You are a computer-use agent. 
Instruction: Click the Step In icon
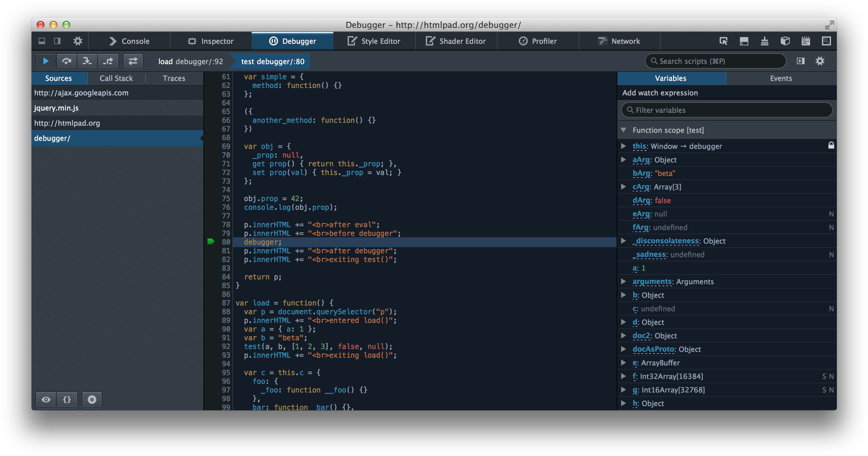coord(87,61)
